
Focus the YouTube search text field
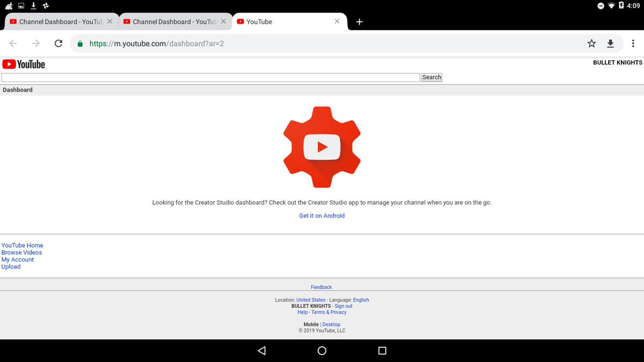[210, 77]
